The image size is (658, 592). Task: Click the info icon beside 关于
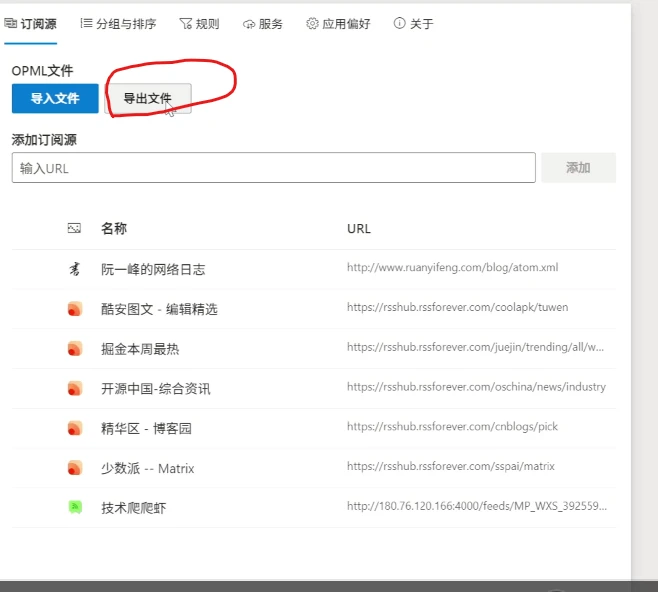(x=400, y=23)
